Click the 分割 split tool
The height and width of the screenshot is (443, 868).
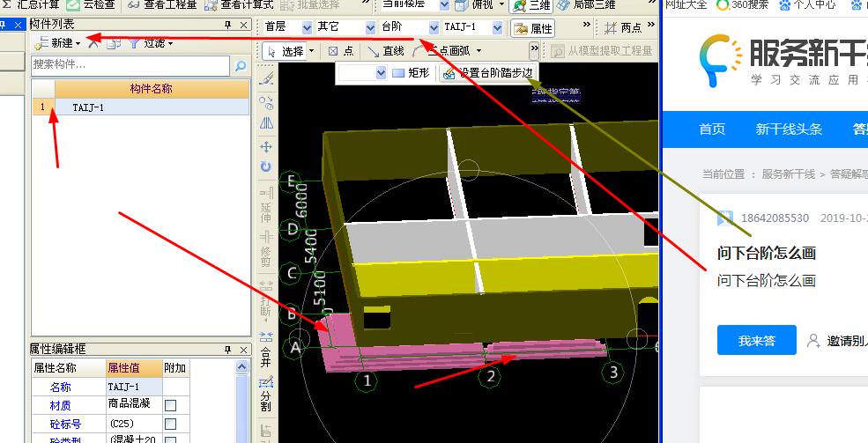(x=266, y=394)
